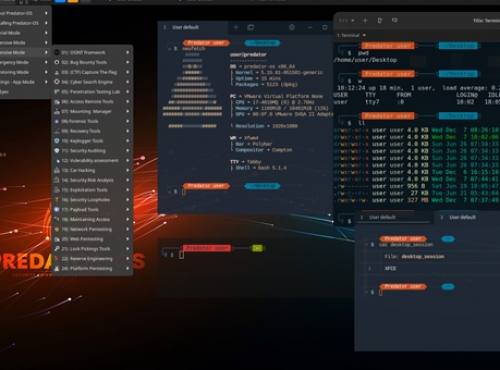Click the shell prompt input in bottom terminal
The height and width of the screenshot is (370, 500).
pyautogui.click(x=181, y=255)
